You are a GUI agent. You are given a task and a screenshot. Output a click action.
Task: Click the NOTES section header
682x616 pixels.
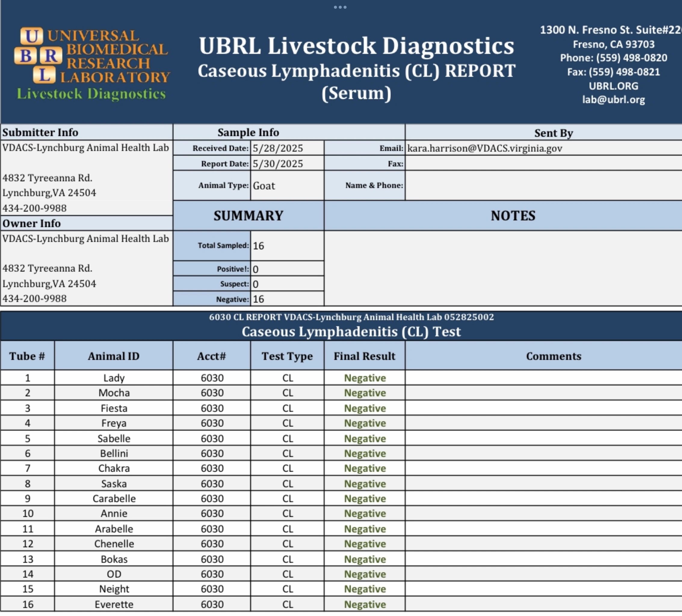point(513,216)
